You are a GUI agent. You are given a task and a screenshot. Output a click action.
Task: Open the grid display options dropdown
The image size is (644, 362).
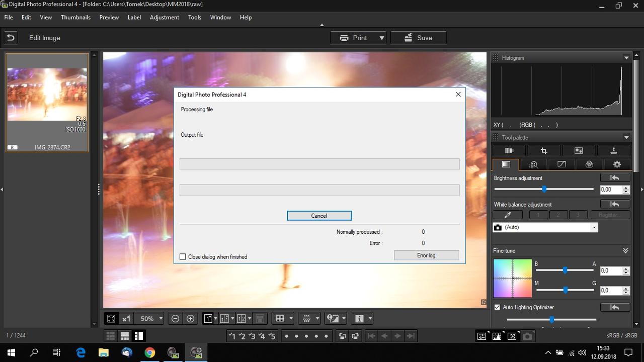point(291,318)
